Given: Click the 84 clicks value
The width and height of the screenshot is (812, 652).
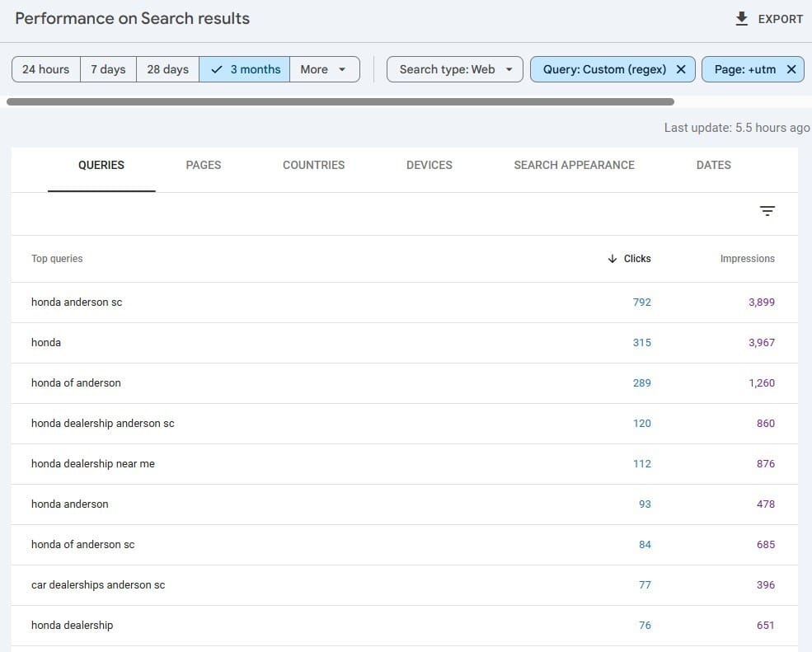Looking at the screenshot, I should click(x=645, y=545).
